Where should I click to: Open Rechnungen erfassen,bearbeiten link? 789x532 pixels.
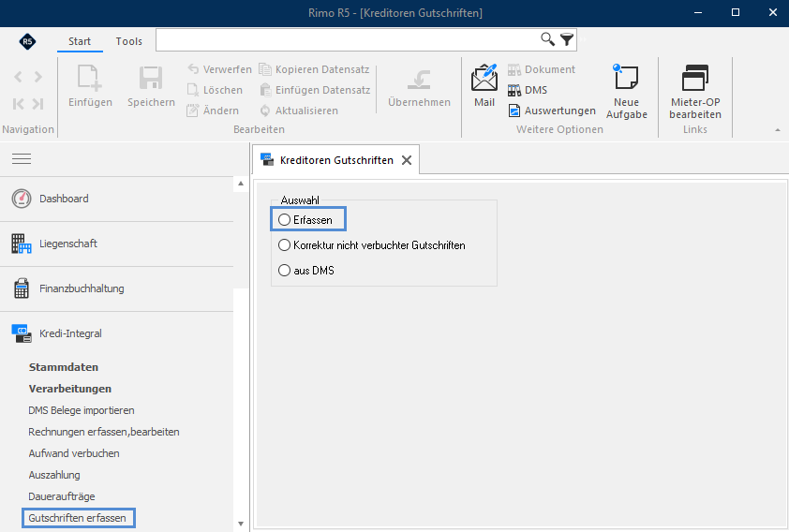pyautogui.click(x=104, y=432)
